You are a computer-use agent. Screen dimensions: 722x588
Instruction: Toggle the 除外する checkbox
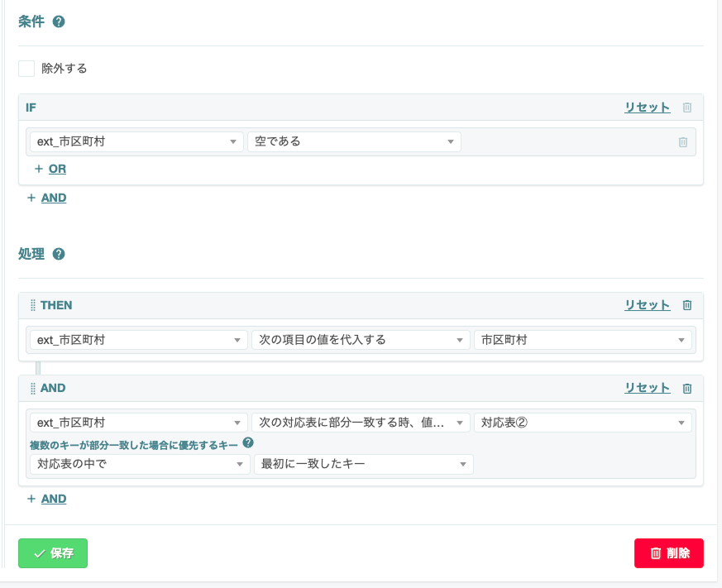click(x=26, y=69)
